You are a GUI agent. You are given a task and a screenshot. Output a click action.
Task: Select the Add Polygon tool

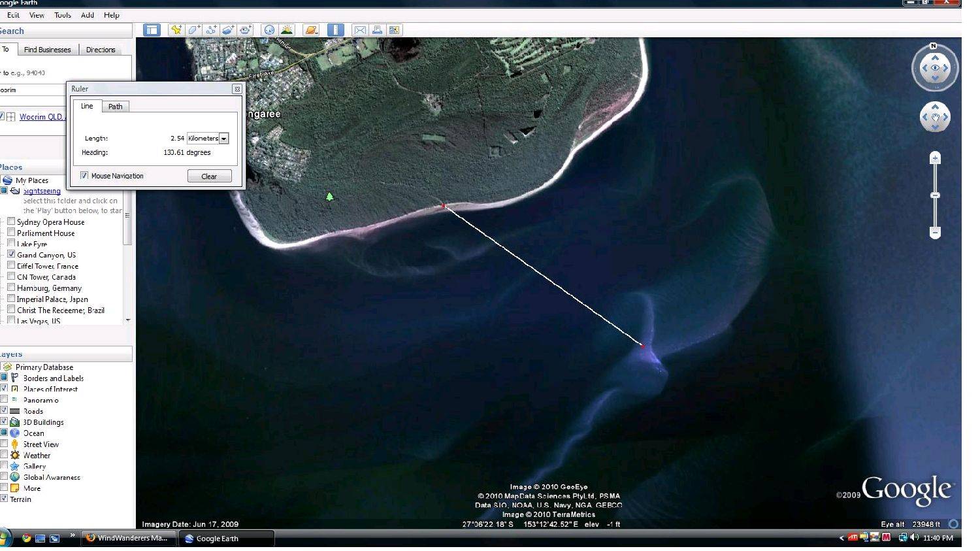(x=193, y=30)
